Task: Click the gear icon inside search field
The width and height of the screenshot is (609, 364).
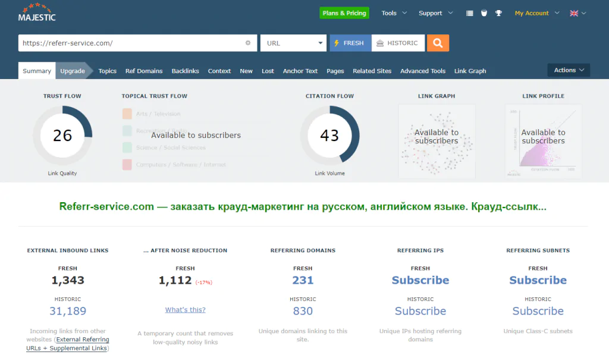Action: coord(248,43)
